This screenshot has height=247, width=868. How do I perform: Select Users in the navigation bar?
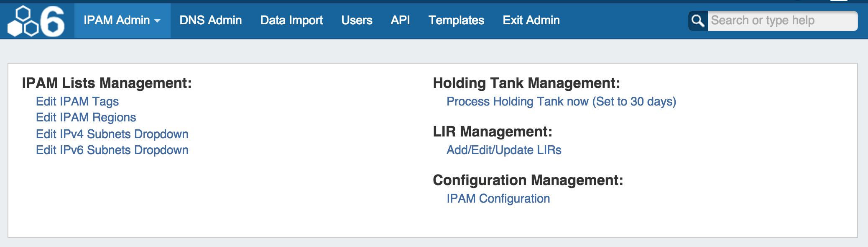coord(357,21)
